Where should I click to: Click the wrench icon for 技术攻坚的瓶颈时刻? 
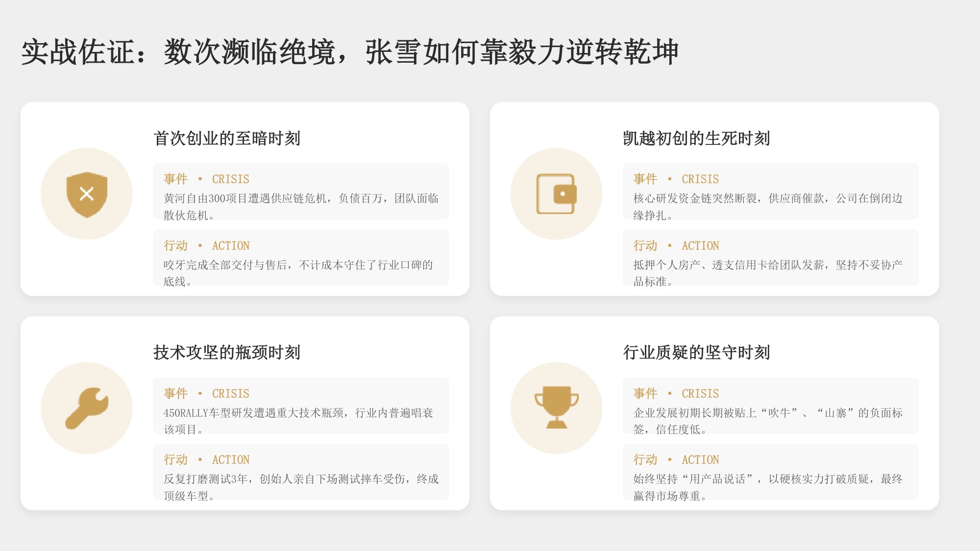tap(87, 408)
